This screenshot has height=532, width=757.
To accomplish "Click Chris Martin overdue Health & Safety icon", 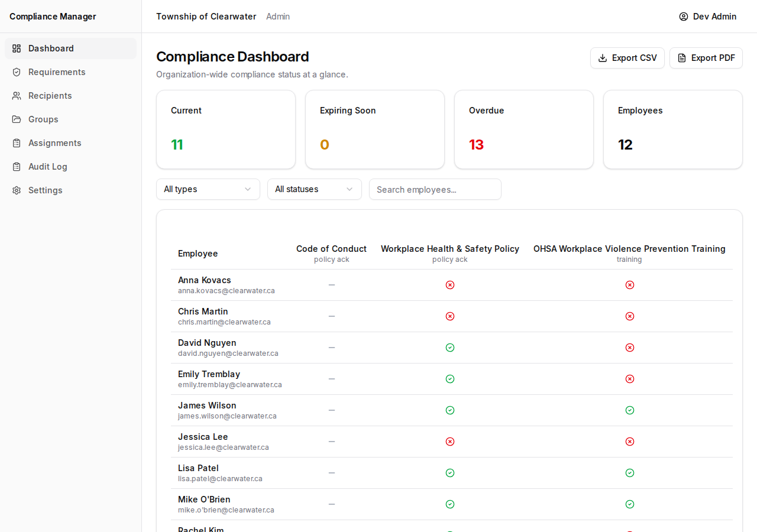I will [450, 316].
